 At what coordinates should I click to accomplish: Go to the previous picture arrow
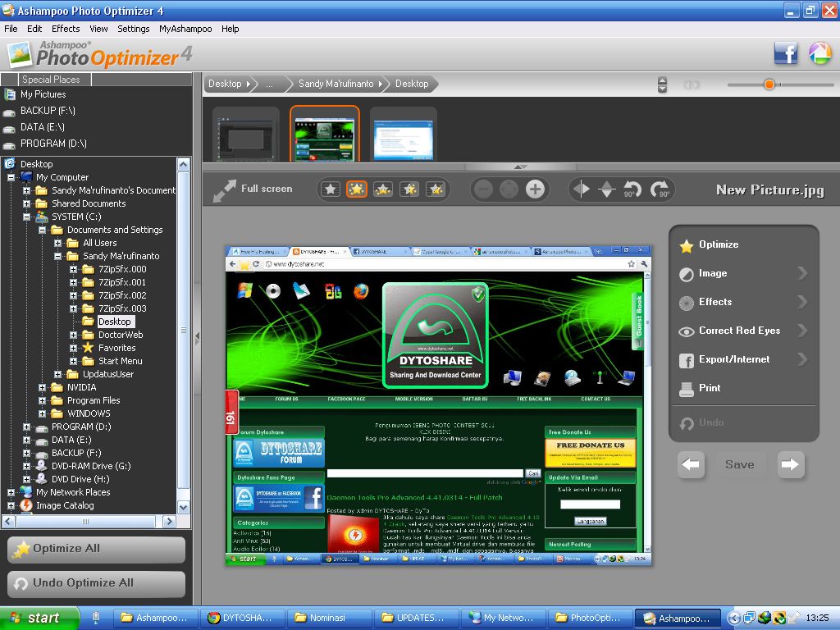click(x=691, y=464)
